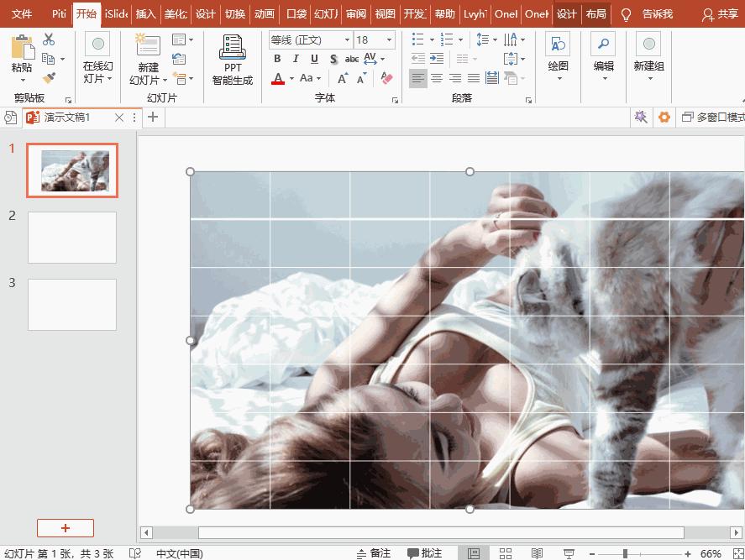Toggle Italic formatting
The image size is (745, 560).
[296, 59]
